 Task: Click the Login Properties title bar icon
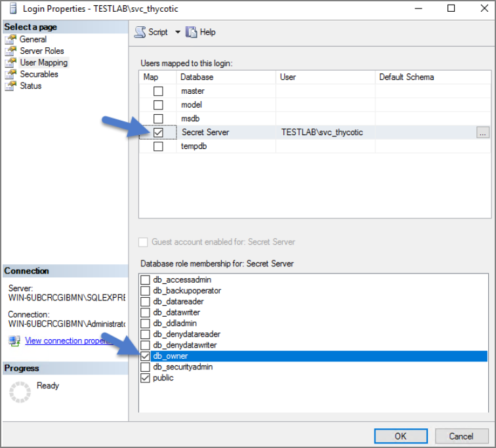click(13, 9)
